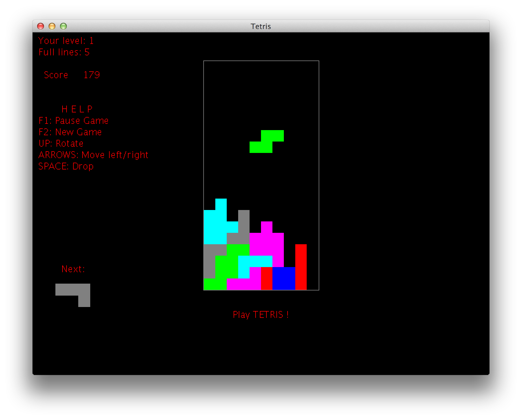The width and height of the screenshot is (522, 420).
Task: Click the score value 179
Action: pos(92,75)
